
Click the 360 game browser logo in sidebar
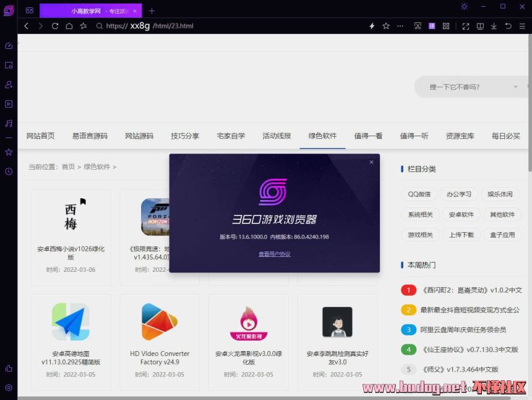9,11
